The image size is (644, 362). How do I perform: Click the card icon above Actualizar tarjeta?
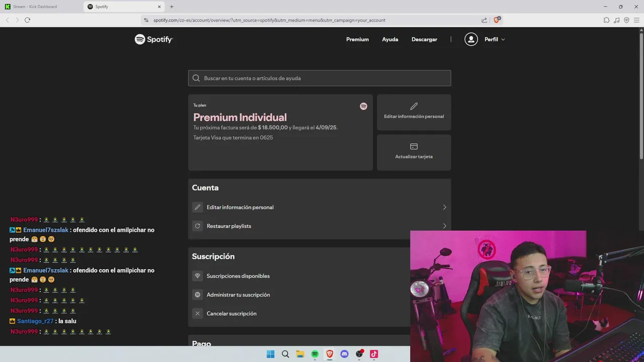(414, 146)
